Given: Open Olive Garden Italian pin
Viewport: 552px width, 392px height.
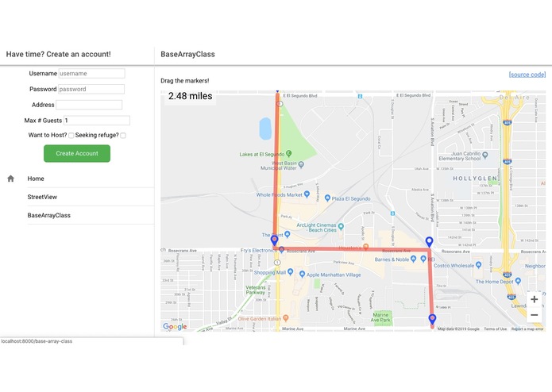Looking at the screenshot, I should tap(285, 318).
